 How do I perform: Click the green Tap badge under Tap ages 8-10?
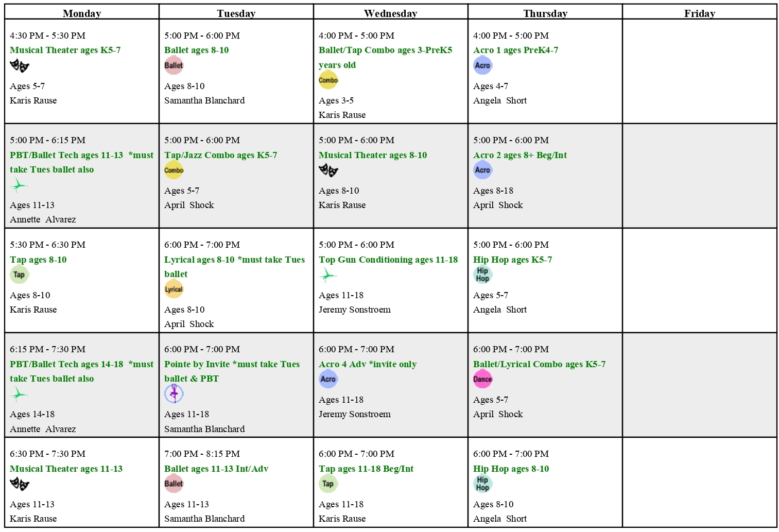click(x=19, y=274)
